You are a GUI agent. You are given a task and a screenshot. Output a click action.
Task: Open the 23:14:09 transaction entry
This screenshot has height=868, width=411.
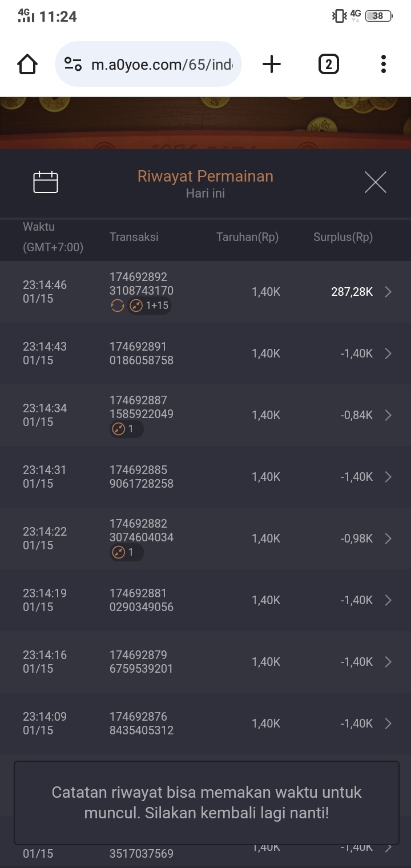click(205, 724)
